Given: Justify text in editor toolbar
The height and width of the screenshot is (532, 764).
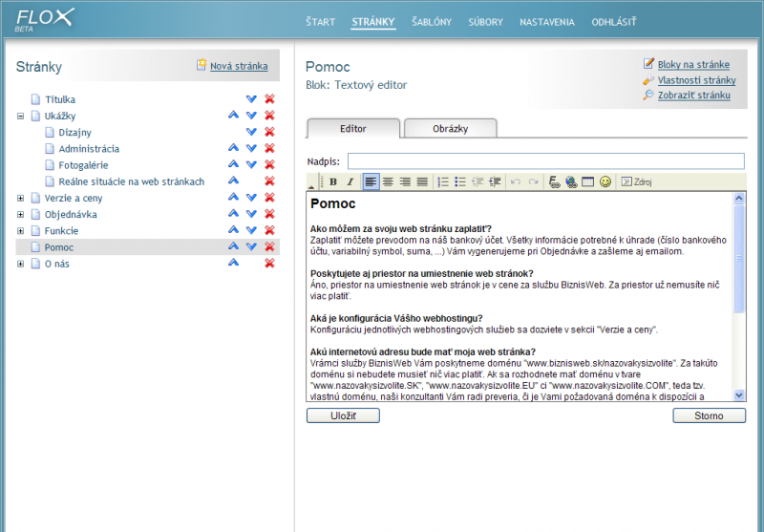Looking at the screenshot, I should coord(422,181).
